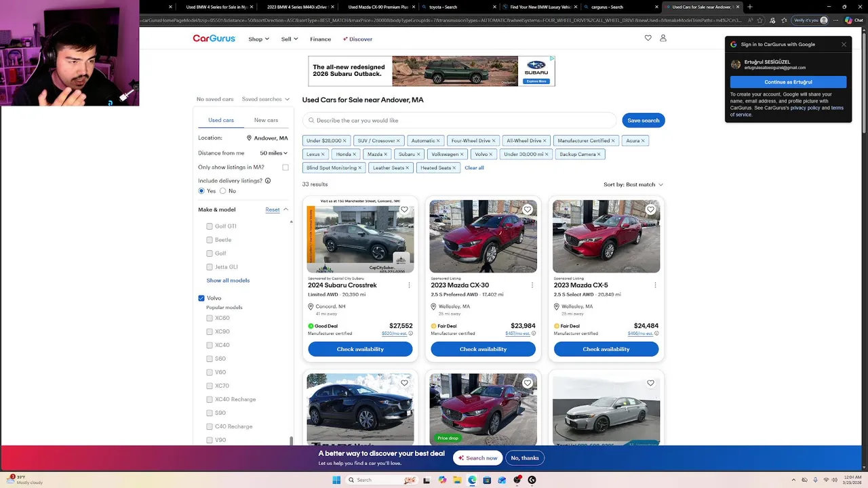Click the Search now banner button

(x=477, y=457)
